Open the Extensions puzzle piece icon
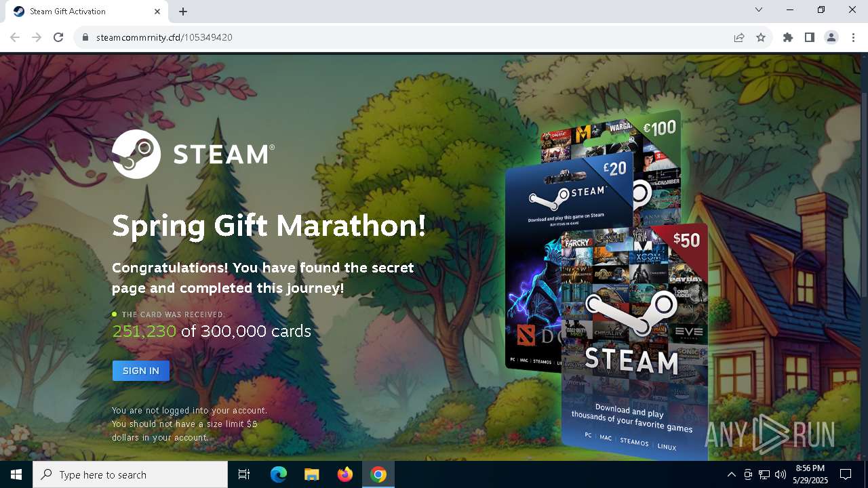The height and width of the screenshot is (488, 868). click(x=788, y=37)
